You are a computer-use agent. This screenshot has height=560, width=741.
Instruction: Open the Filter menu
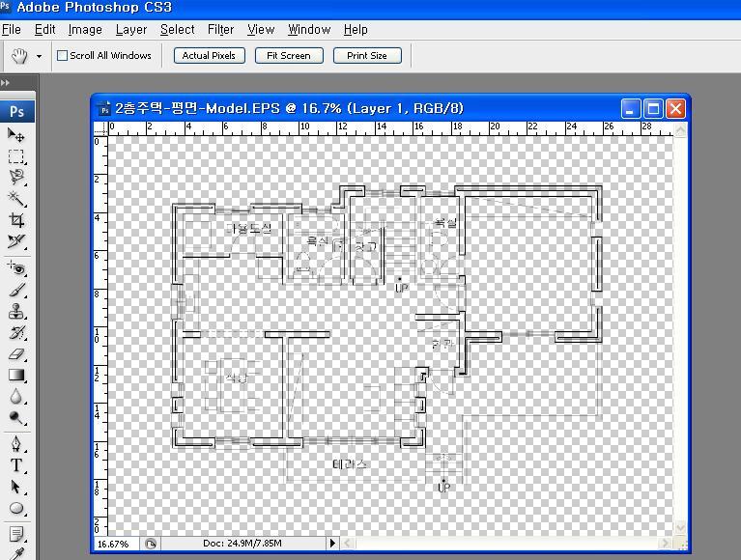220,30
